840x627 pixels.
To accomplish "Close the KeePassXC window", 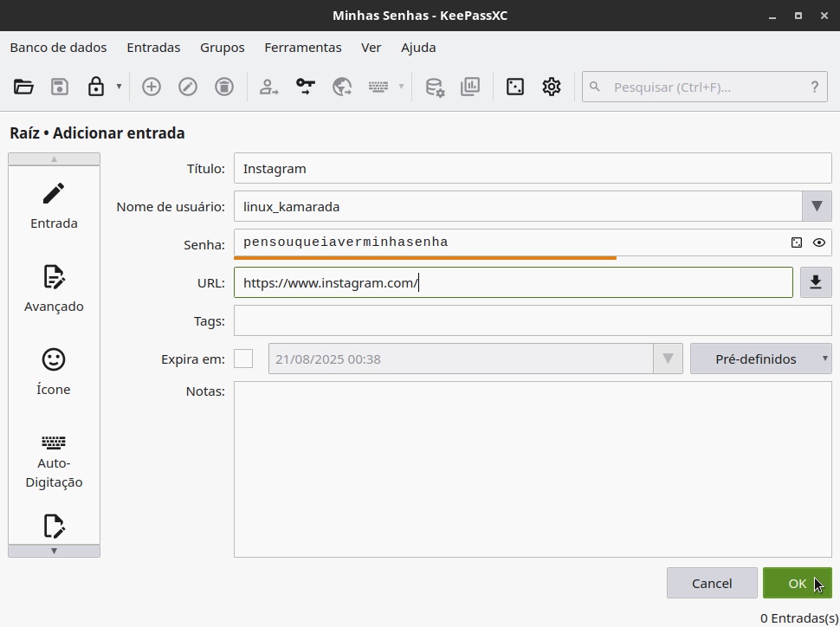I will pyautogui.click(x=824, y=16).
